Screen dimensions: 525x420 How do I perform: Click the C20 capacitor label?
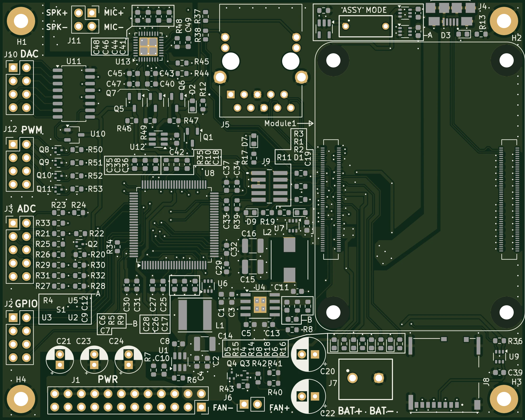(328, 371)
